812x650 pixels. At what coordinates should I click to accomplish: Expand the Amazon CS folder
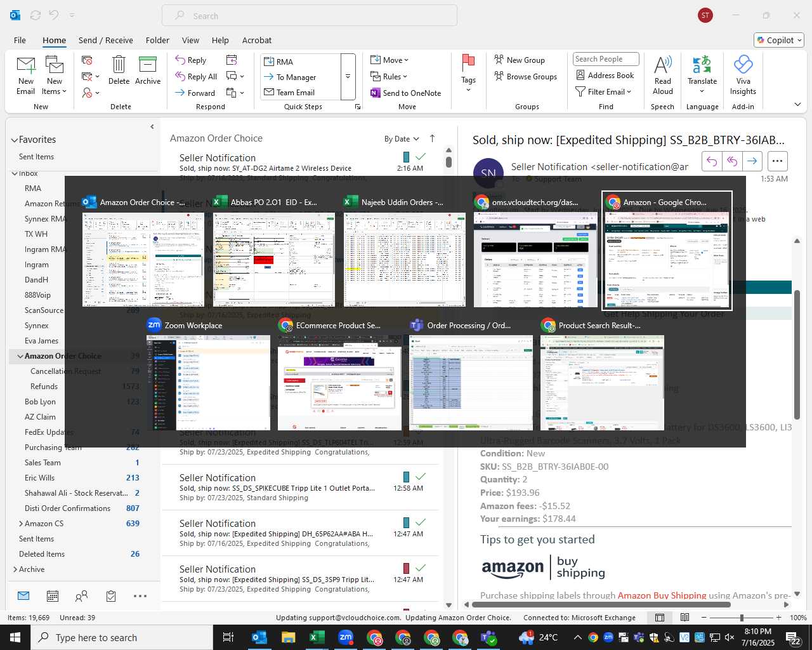(x=21, y=524)
